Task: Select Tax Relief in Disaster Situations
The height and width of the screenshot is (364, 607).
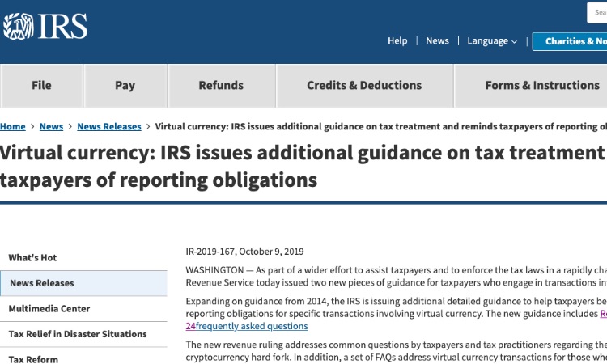Action: [x=83, y=334]
